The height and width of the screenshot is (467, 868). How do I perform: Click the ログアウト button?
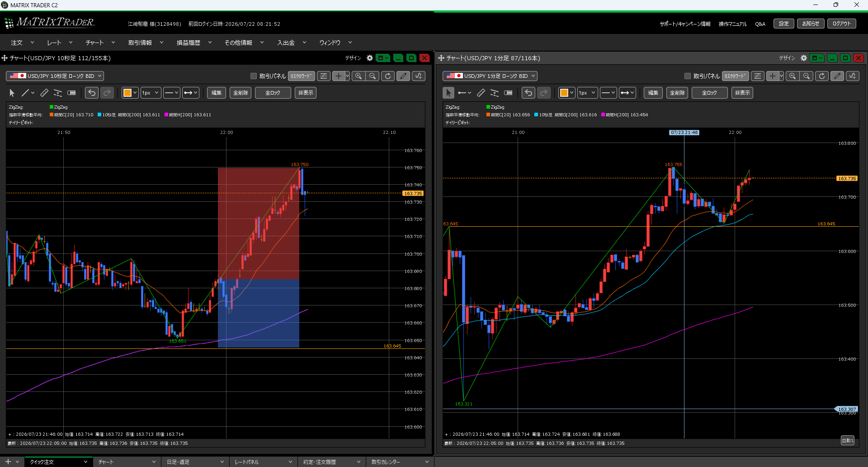(842, 24)
